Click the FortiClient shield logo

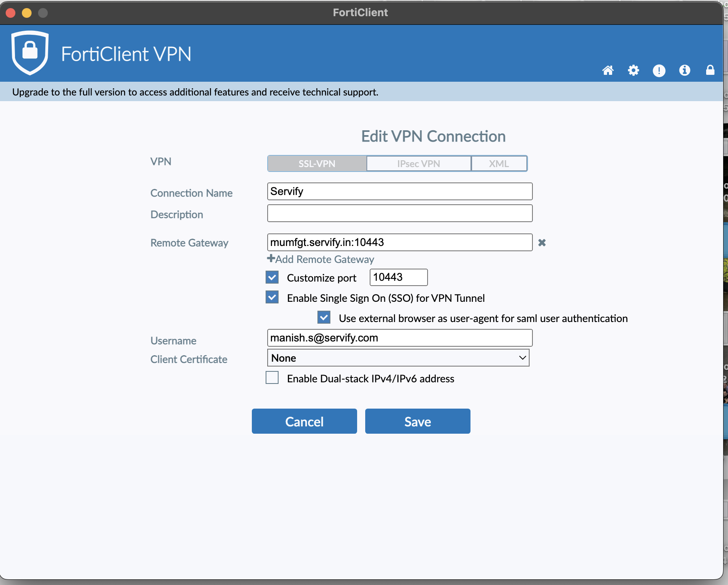click(x=30, y=53)
